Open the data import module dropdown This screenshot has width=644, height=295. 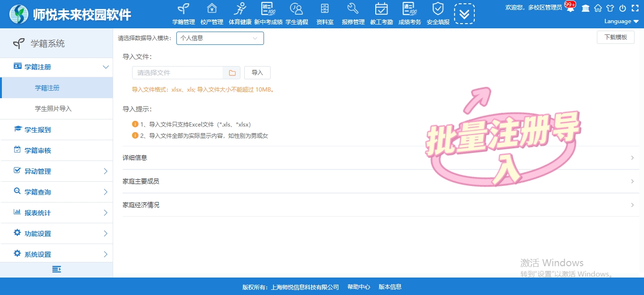coord(220,38)
